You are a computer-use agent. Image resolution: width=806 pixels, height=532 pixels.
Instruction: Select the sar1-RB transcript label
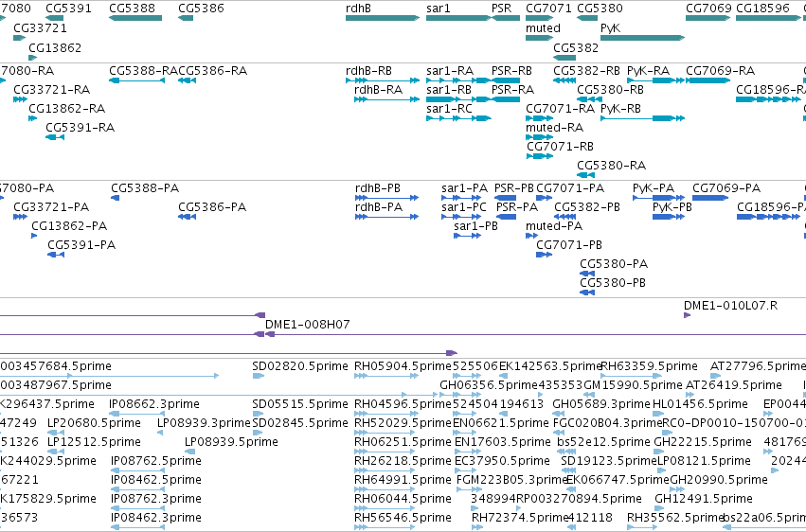[x=449, y=89]
